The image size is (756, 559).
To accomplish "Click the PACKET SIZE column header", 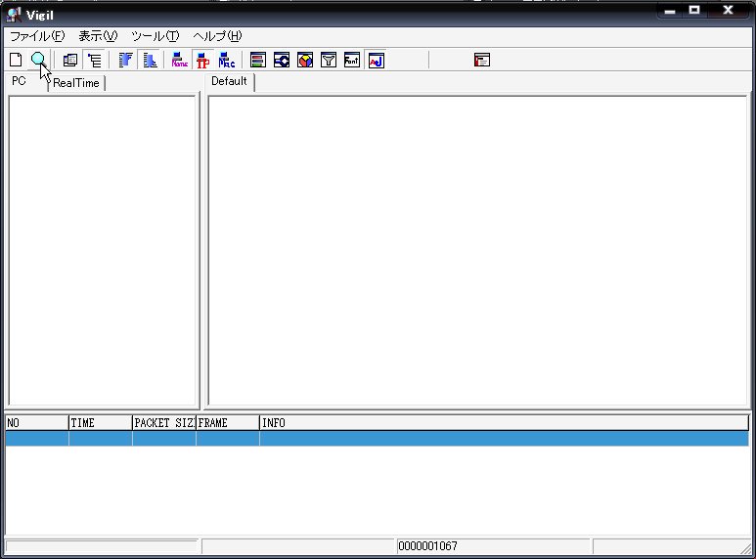I will click(164, 423).
